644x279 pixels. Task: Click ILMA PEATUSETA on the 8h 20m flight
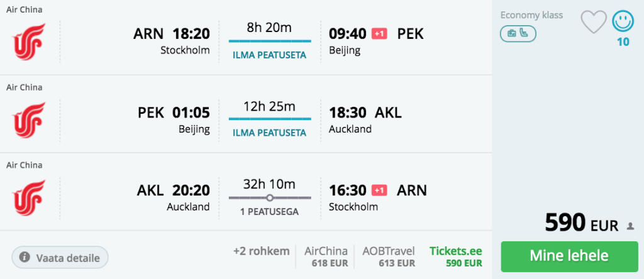pos(269,55)
